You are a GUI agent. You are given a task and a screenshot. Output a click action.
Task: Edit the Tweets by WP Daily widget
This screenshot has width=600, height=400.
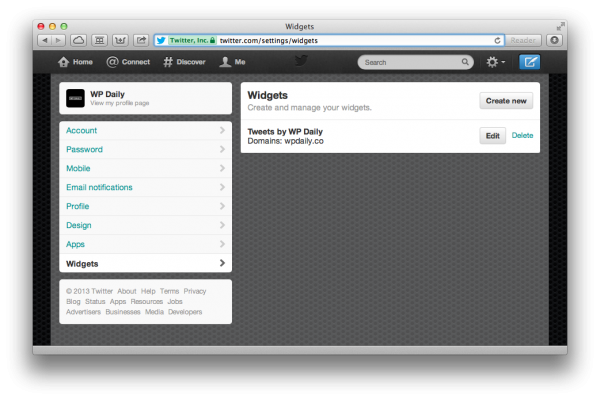click(492, 136)
